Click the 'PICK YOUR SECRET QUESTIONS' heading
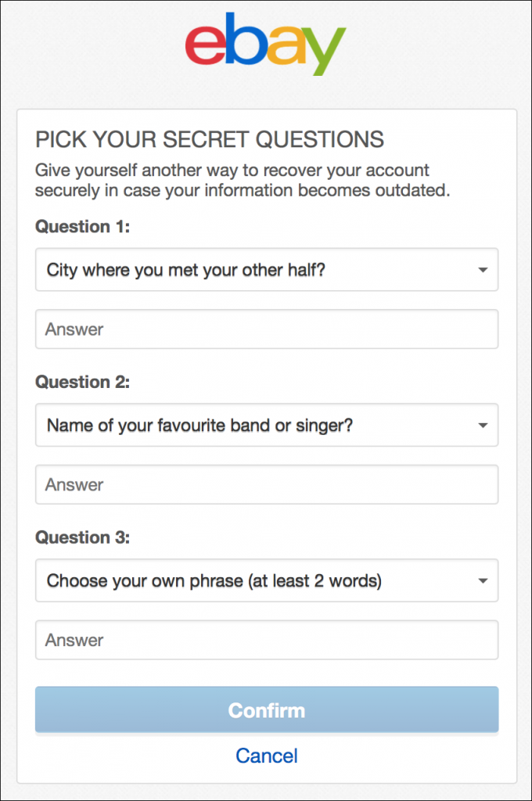532x801 pixels. [x=209, y=139]
